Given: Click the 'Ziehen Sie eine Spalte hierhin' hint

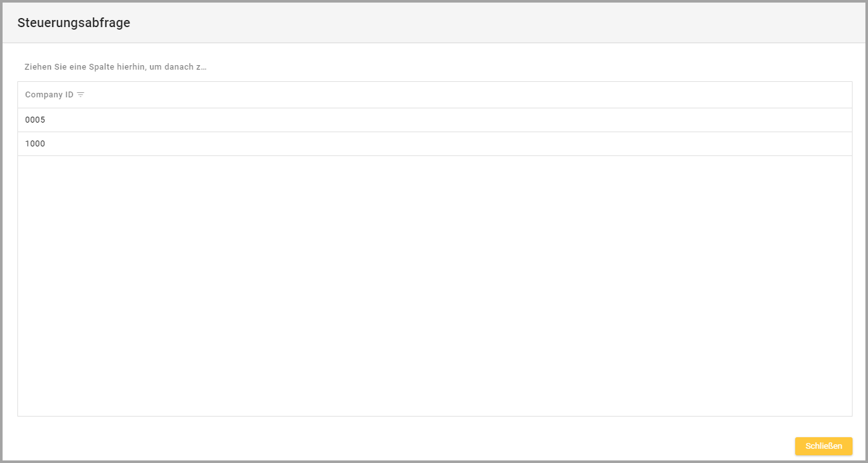Looking at the screenshot, I should (x=115, y=67).
